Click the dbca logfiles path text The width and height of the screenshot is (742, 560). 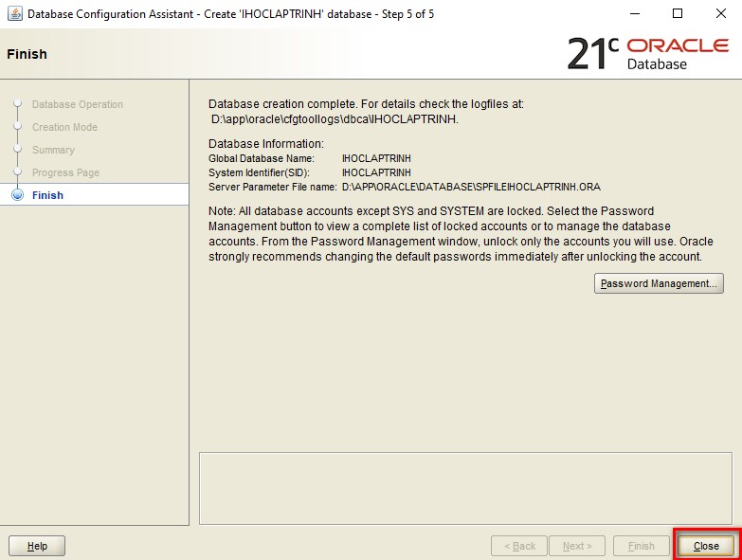335,119
